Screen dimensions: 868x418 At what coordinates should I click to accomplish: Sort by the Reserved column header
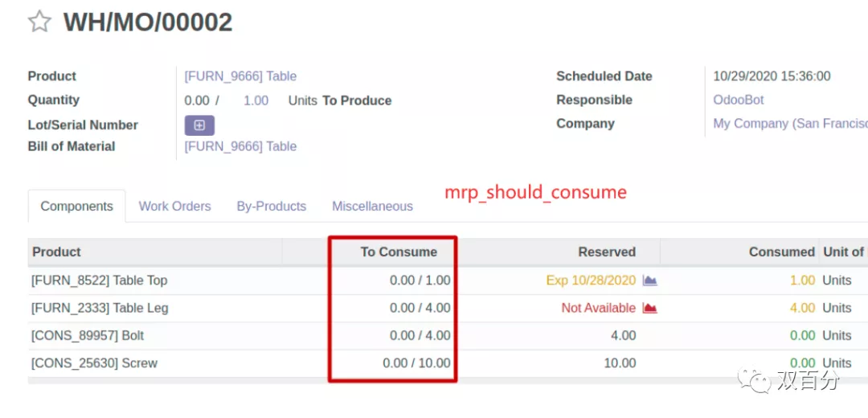[x=607, y=252]
